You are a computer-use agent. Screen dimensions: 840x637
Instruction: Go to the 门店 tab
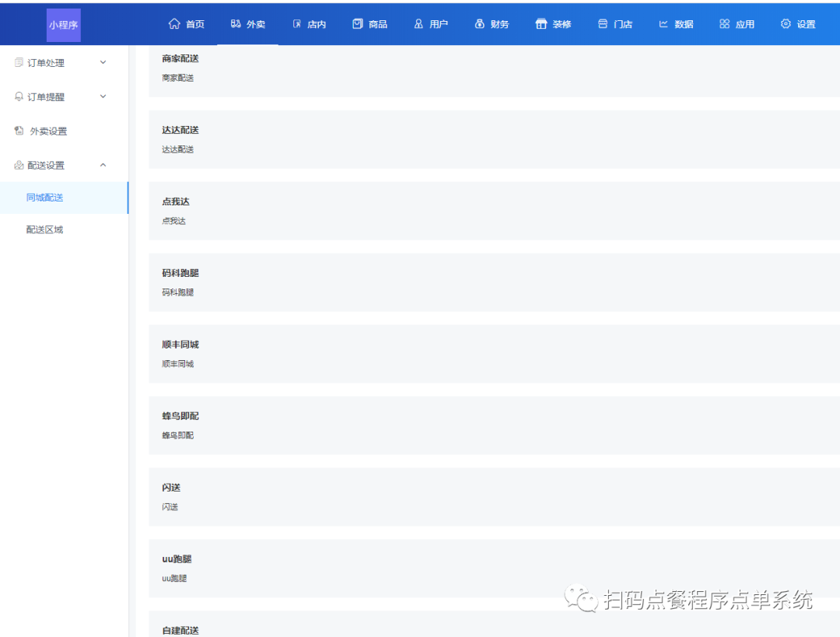pos(614,24)
